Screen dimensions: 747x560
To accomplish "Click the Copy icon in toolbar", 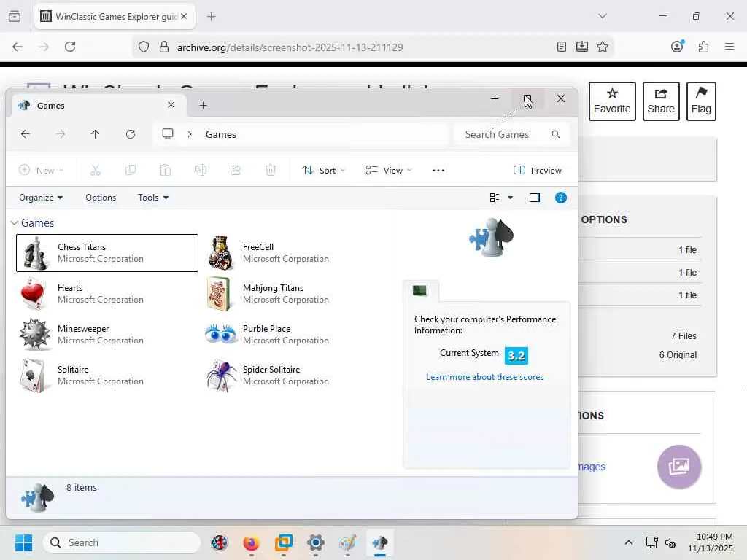I will (130, 170).
